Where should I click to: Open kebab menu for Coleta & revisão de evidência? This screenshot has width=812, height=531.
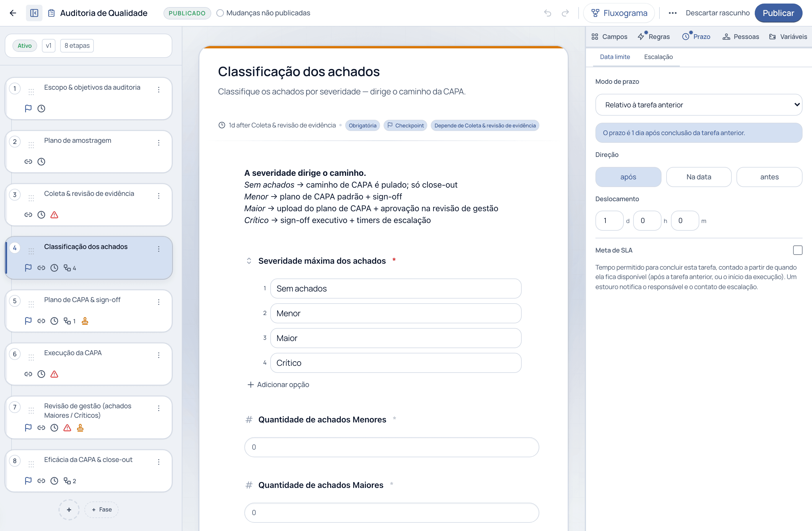point(159,196)
